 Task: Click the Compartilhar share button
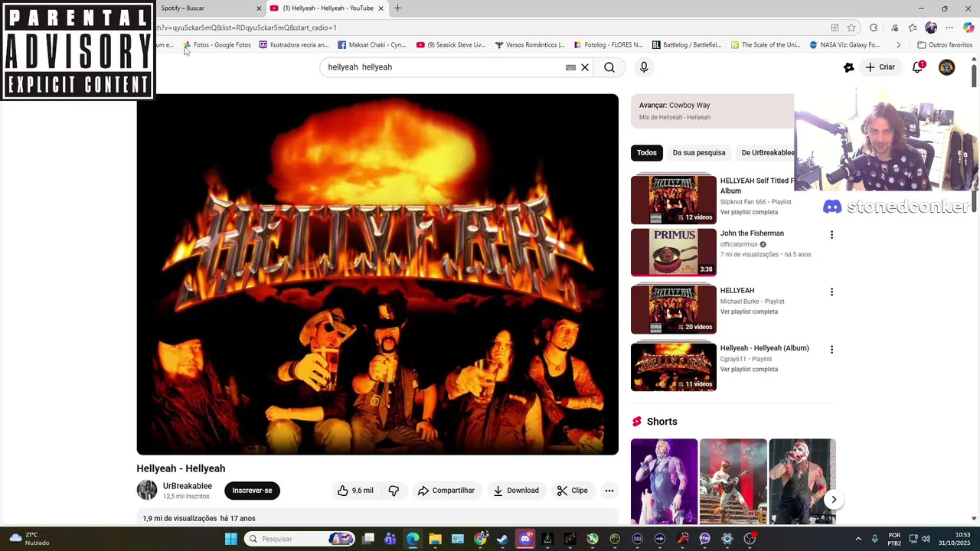coord(446,491)
